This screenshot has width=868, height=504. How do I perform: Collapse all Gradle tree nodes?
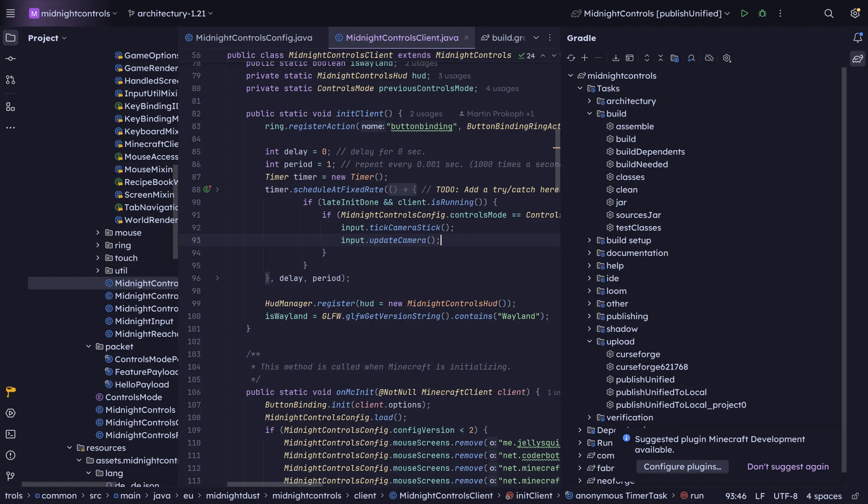coord(660,58)
